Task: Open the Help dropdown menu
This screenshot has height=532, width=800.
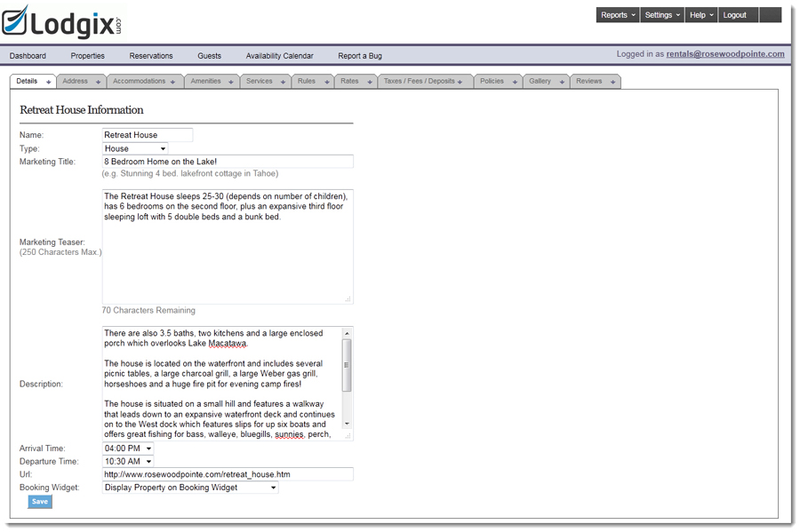Action: coord(701,15)
